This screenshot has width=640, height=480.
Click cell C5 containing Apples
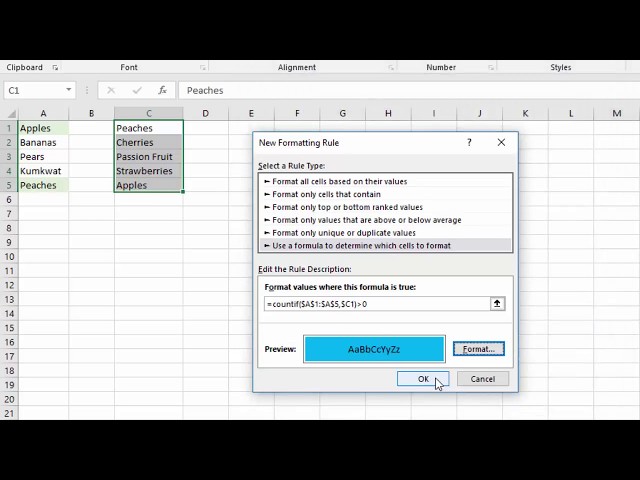pyautogui.click(x=149, y=185)
